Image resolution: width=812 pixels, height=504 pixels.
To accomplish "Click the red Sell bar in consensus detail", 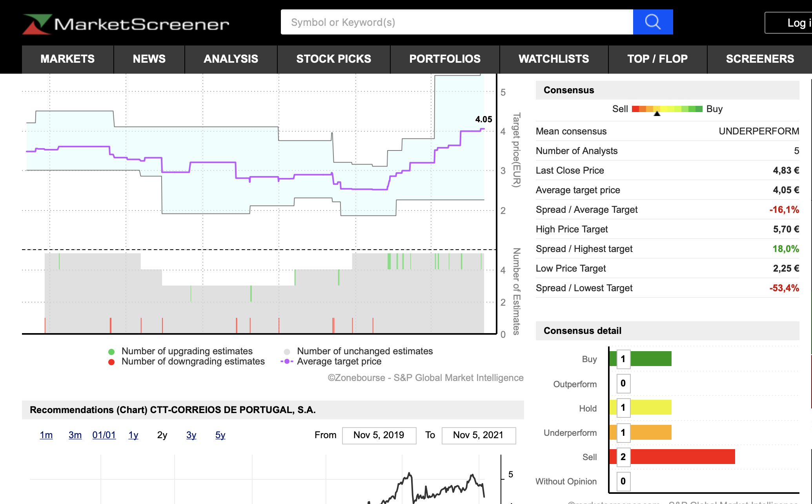I will tap(682, 457).
